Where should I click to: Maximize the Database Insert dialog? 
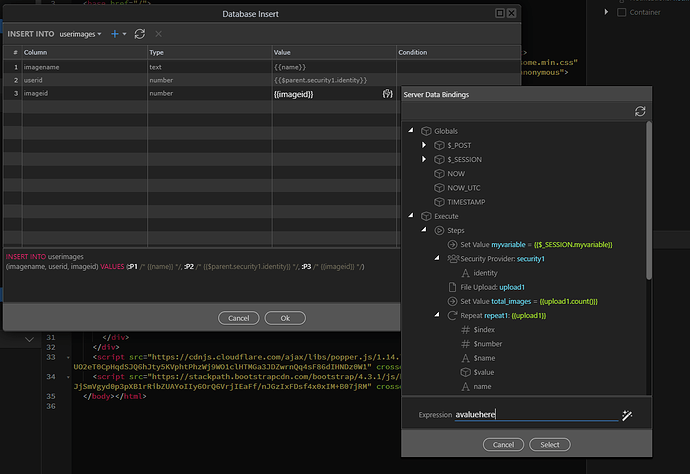point(500,13)
